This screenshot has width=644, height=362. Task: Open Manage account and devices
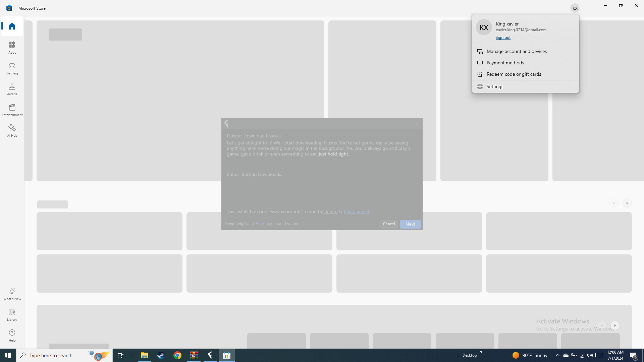pyautogui.click(x=525, y=51)
